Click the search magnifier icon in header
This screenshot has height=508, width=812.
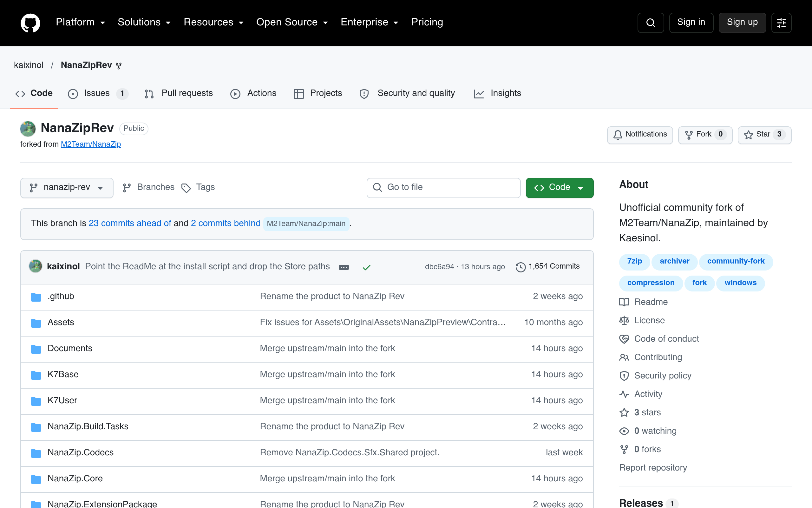click(x=650, y=23)
